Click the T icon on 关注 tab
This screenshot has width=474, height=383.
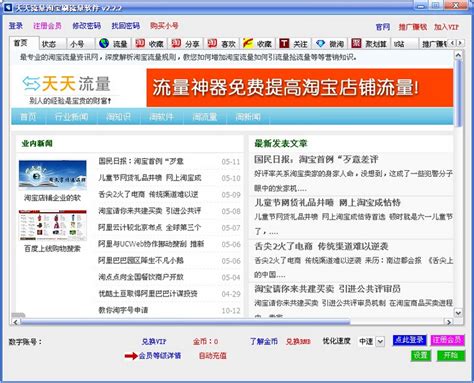pyautogui.click(x=284, y=43)
